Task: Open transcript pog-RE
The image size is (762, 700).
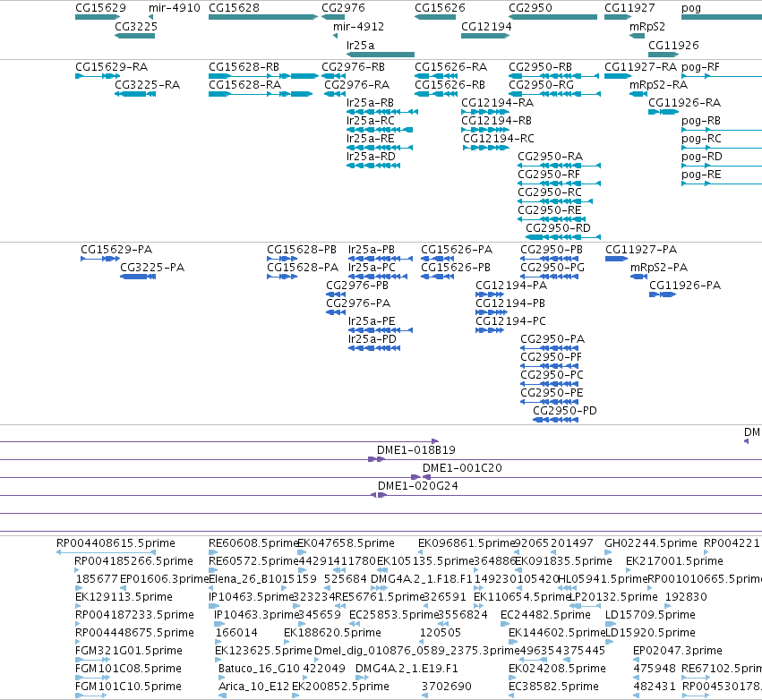Action: 701,175
